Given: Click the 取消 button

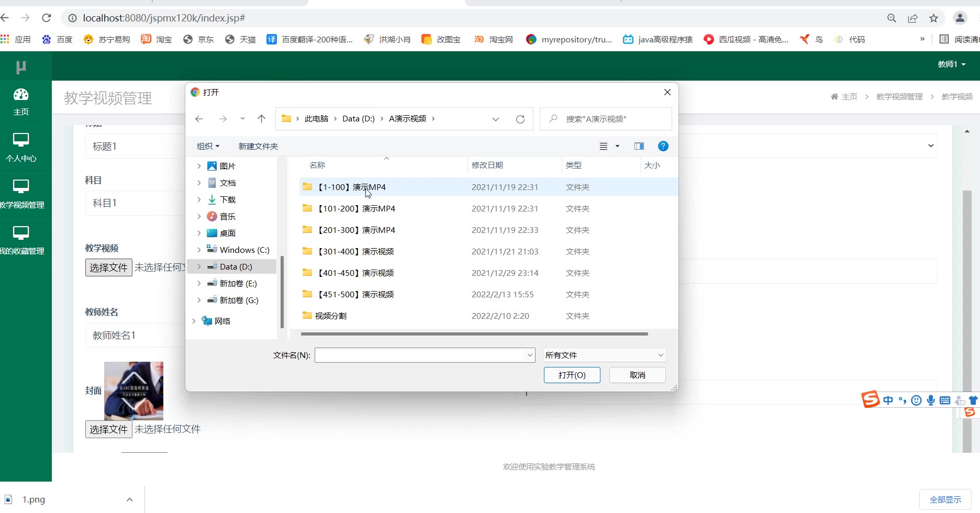Looking at the screenshot, I should tap(637, 375).
